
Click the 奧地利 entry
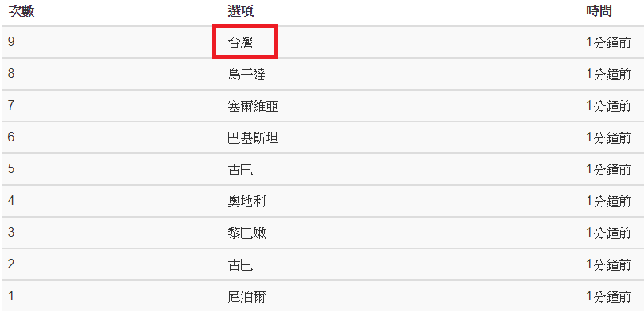[246, 201]
